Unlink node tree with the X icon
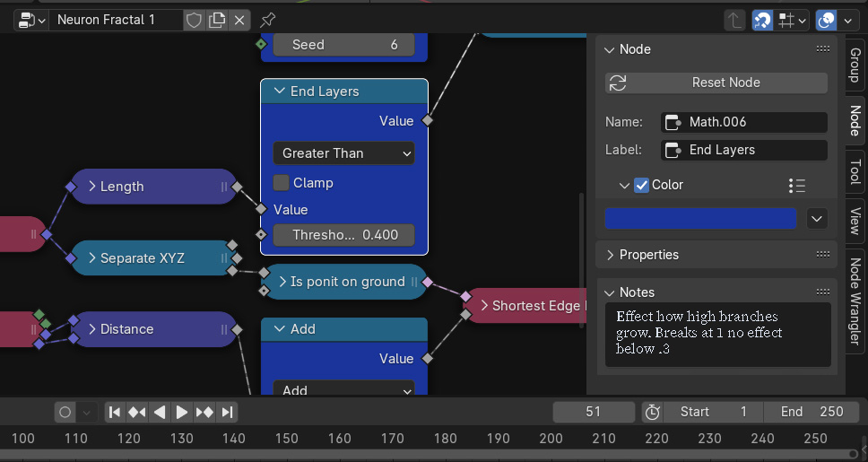 [x=239, y=21]
